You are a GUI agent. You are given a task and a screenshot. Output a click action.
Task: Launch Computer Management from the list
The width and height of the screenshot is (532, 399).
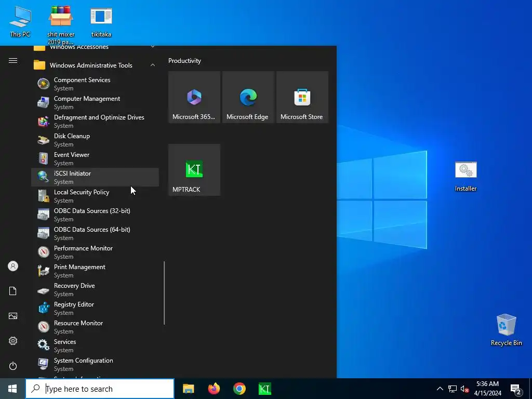click(x=95, y=102)
